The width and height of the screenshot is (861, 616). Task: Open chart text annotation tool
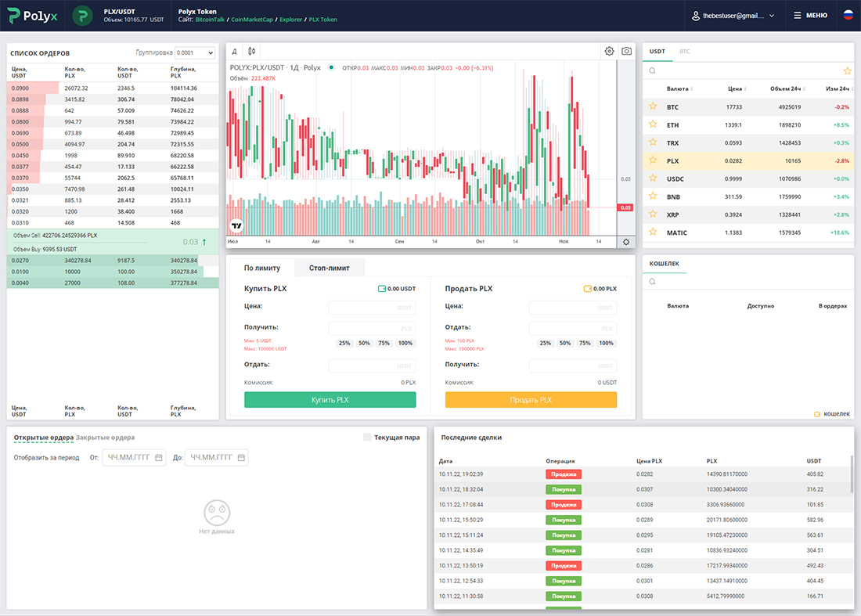pos(236,52)
